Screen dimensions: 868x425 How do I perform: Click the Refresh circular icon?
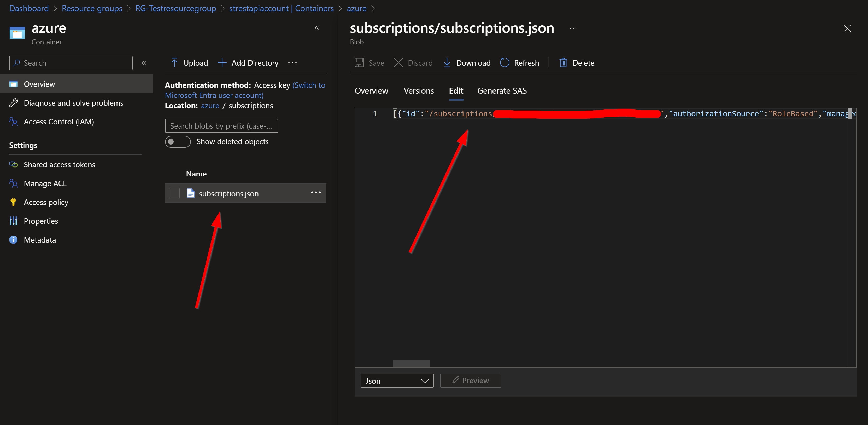click(x=505, y=63)
